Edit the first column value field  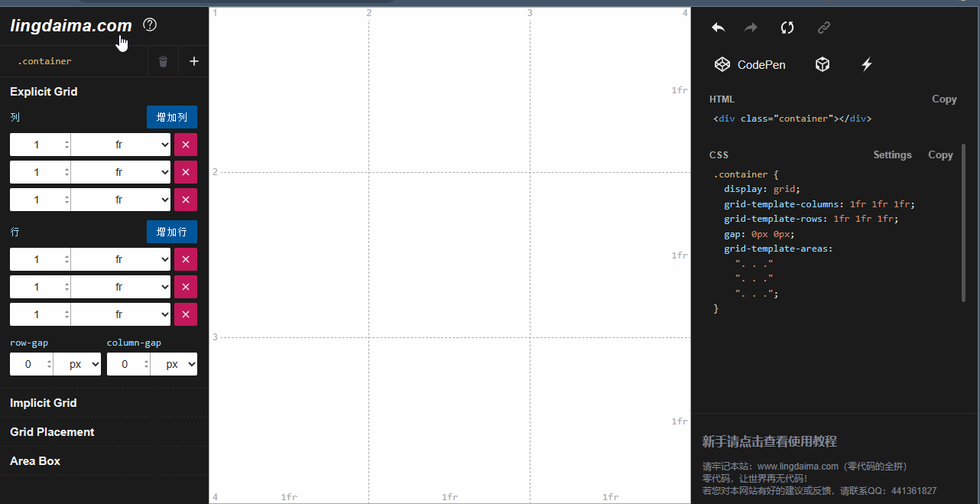pos(41,145)
